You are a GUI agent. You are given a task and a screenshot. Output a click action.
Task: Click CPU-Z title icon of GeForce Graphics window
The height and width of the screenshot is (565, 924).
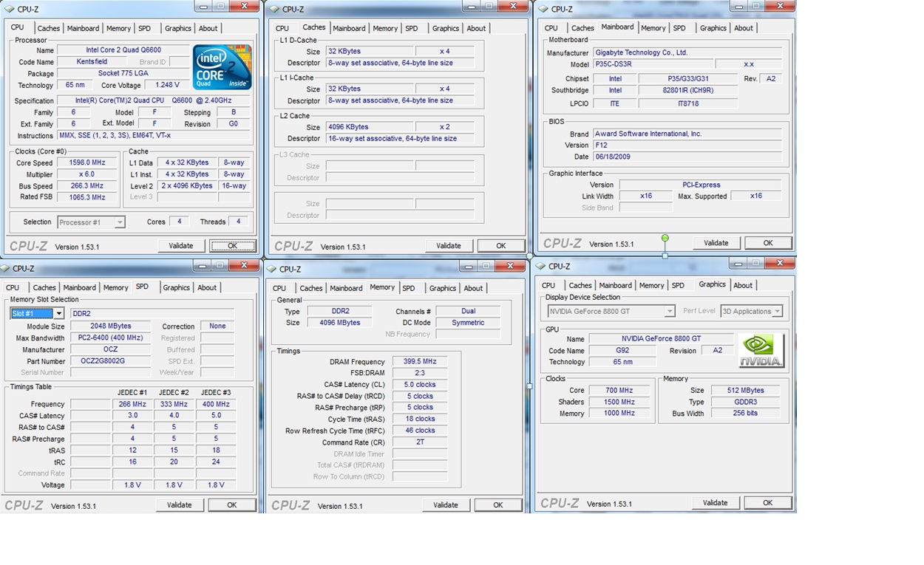point(541,267)
